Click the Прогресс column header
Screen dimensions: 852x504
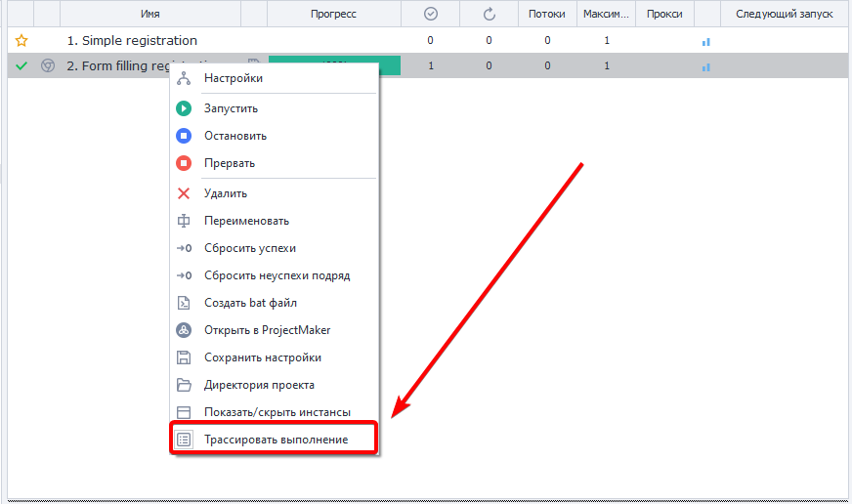(x=333, y=14)
